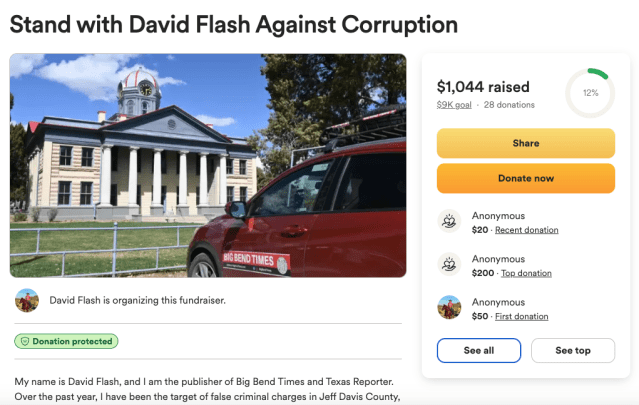Open the full donor list with See all

(478, 350)
